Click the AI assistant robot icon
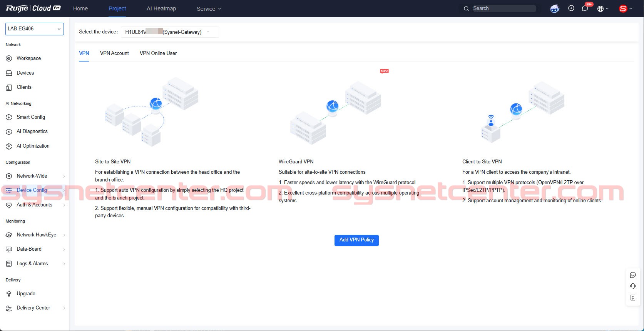 pos(554,8)
